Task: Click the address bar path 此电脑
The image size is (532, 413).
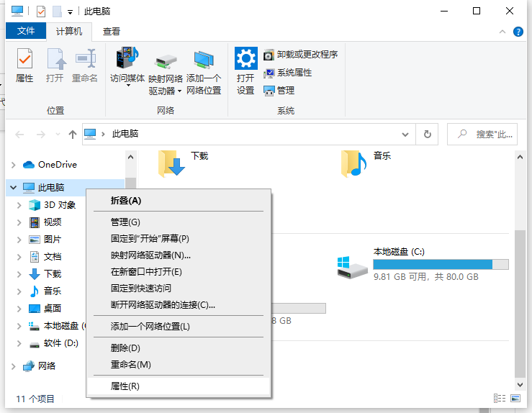Action: coord(125,134)
